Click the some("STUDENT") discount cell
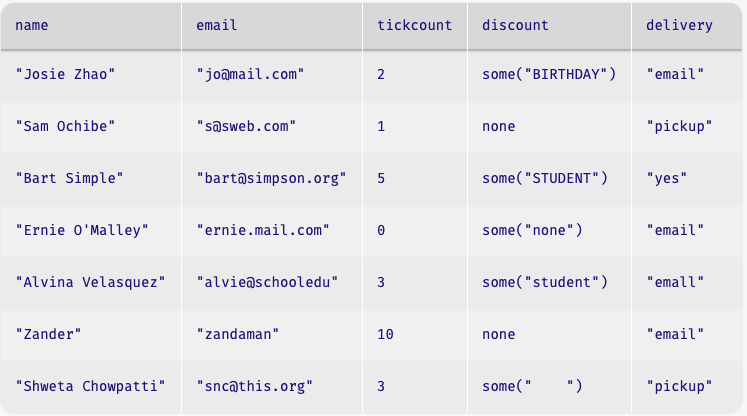747x416 pixels. pos(549,178)
